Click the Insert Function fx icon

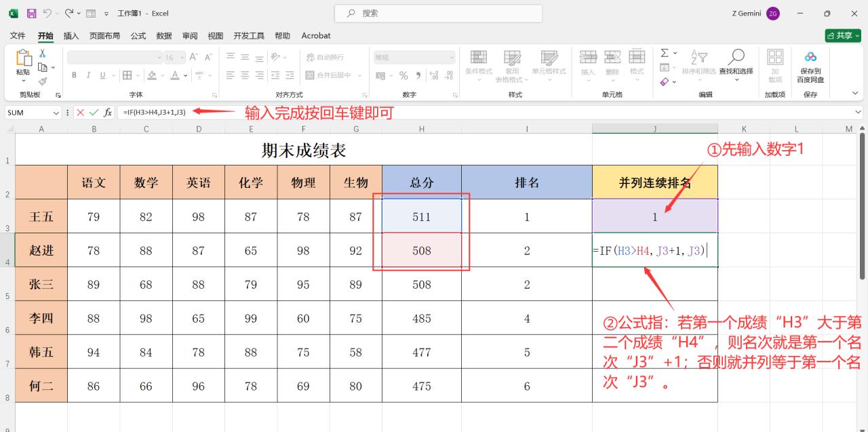click(108, 113)
